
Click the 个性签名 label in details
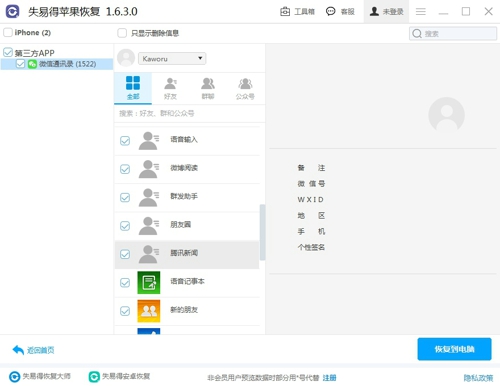coord(311,247)
